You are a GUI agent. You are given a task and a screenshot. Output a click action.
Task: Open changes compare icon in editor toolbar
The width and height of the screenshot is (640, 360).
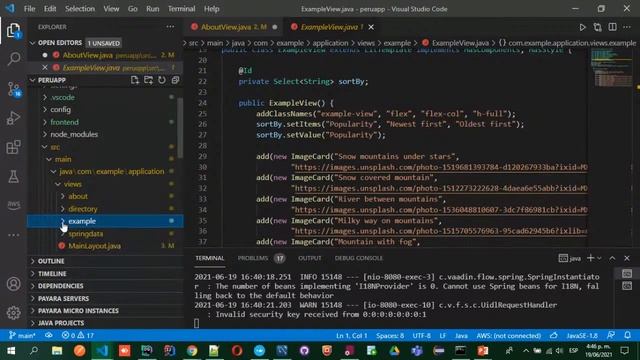pyautogui.click(x=598, y=27)
